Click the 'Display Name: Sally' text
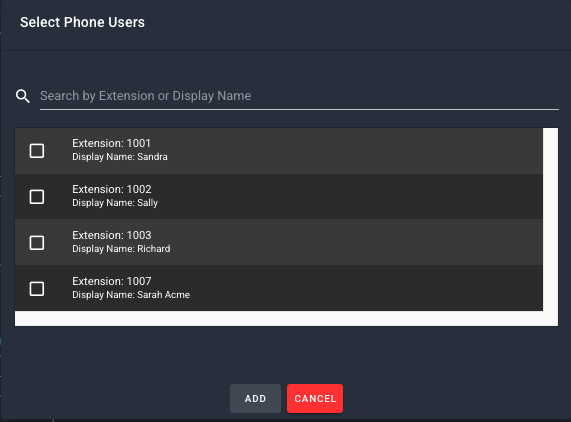571x422 pixels. click(x=115, y=203)
